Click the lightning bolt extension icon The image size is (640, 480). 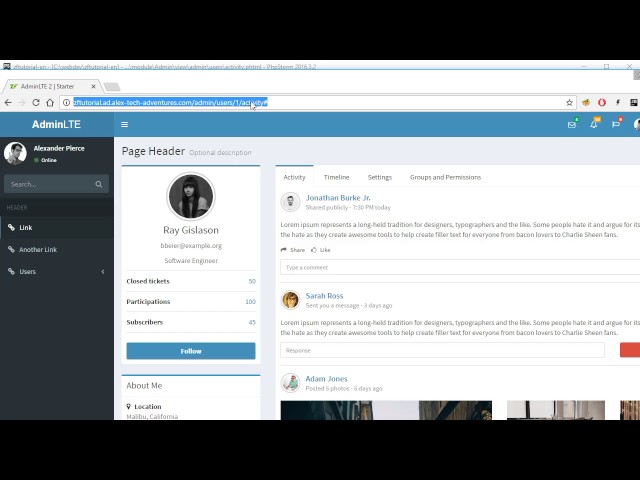(618, 102)
